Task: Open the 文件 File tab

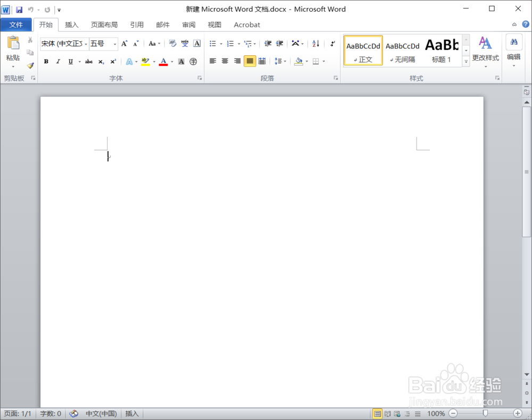Action: point(16,25)
